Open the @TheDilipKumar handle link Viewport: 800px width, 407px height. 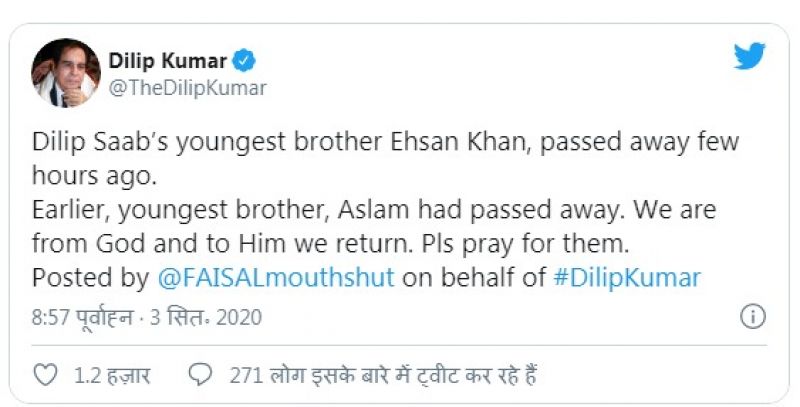(187, 88)
